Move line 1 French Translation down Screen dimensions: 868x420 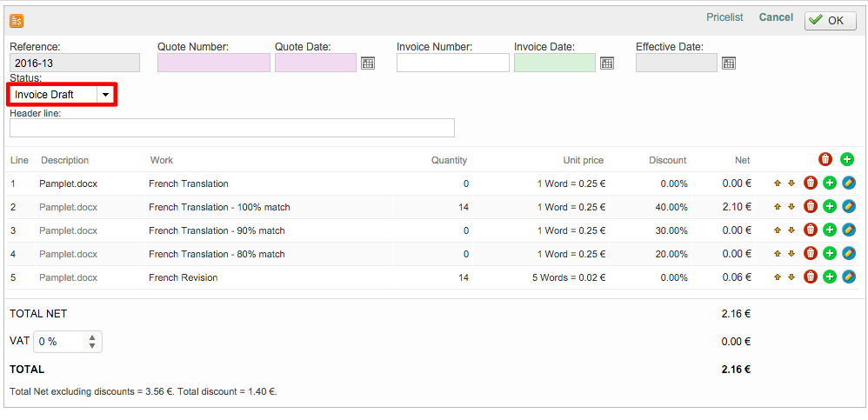click(x=791, y=183)
